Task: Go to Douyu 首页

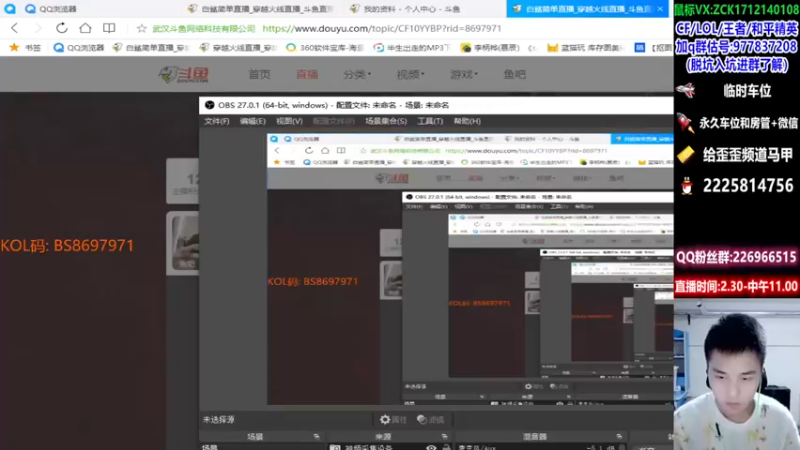Action: [259, 74]
